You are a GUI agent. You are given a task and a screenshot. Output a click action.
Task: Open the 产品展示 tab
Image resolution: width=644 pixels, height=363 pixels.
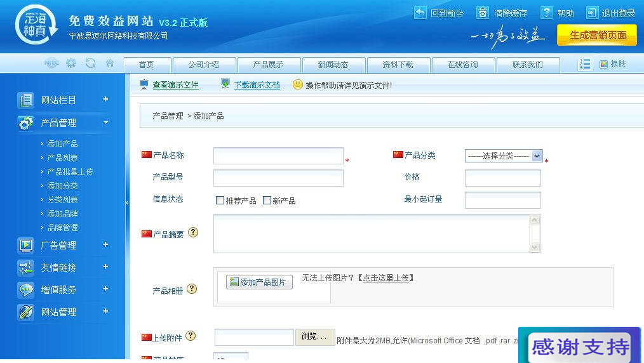click(x=269, y=65)
